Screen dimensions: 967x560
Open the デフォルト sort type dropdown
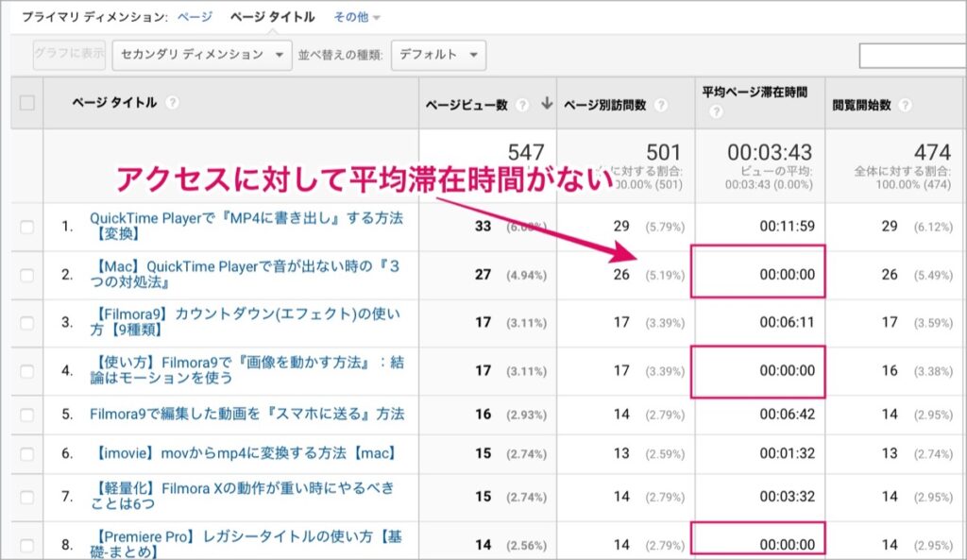tap(438, 55)
